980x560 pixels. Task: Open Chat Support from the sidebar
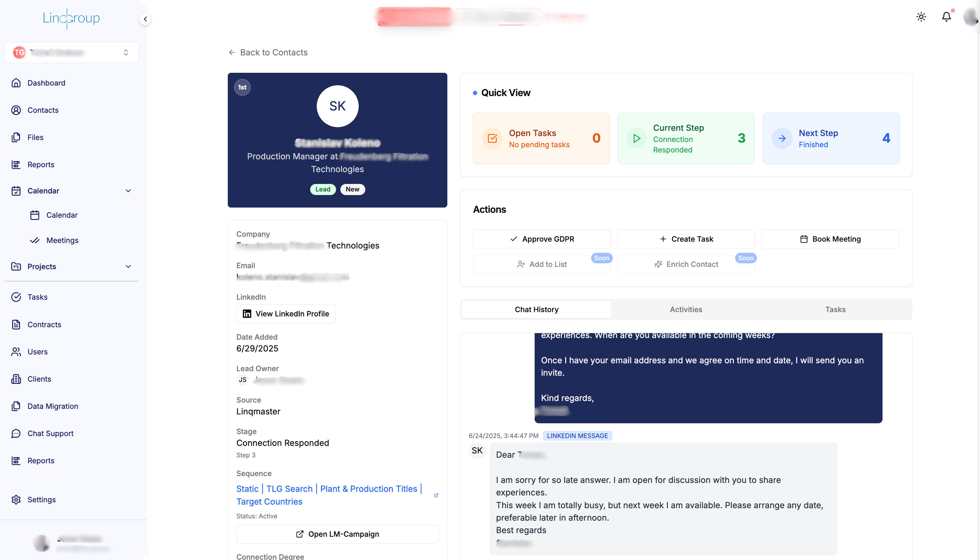pos(50,433)
